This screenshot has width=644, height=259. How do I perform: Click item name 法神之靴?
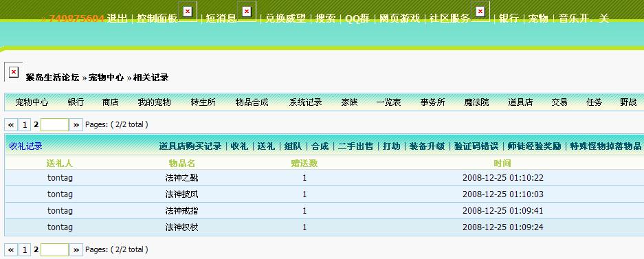[x=182, y=178]
